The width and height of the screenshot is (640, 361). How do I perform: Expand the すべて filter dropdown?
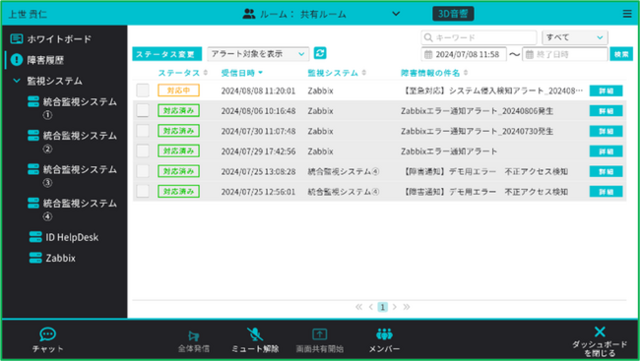click(x=575, y=38)
